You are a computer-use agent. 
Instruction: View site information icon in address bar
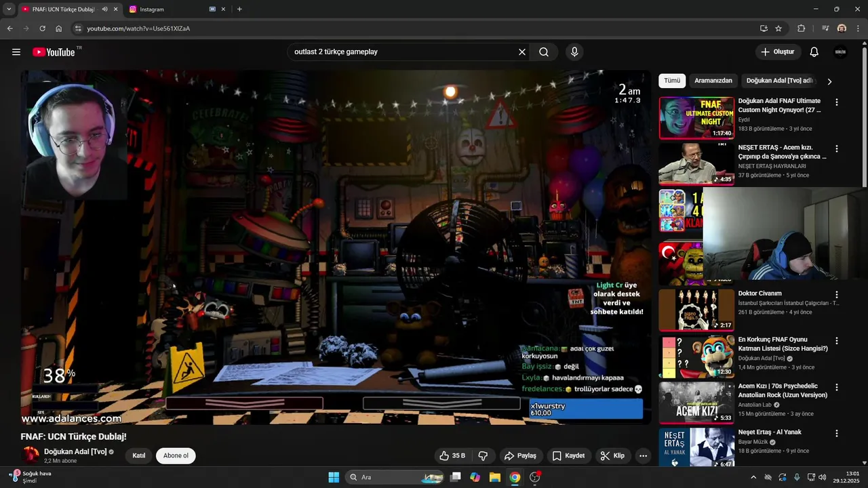click(x=78, y=28)
